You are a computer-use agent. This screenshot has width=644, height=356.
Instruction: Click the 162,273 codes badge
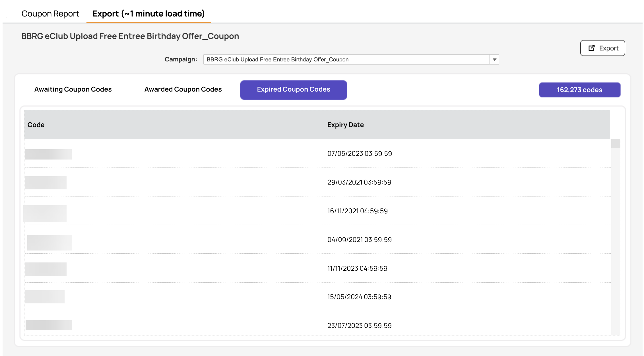tap(580, 90)
